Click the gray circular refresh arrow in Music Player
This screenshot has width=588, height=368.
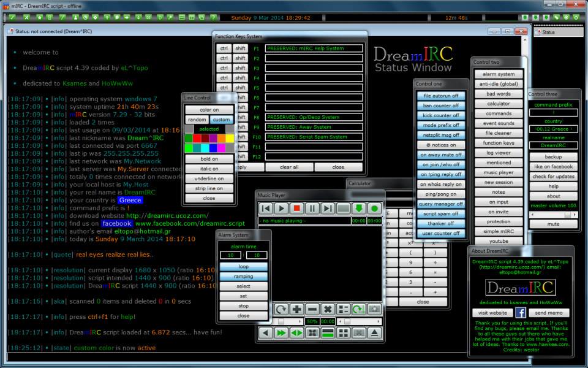pyautogui.click(x=281, y=309)
